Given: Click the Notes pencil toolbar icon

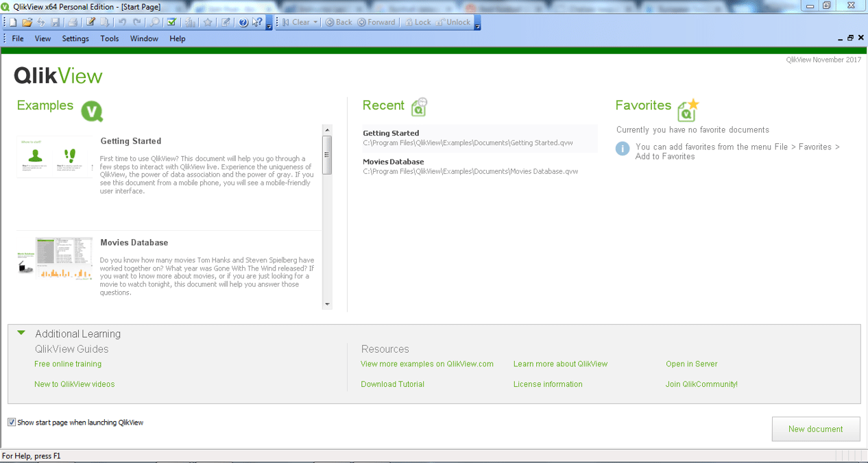Looking at the screenshot, I should coord(226,22).
